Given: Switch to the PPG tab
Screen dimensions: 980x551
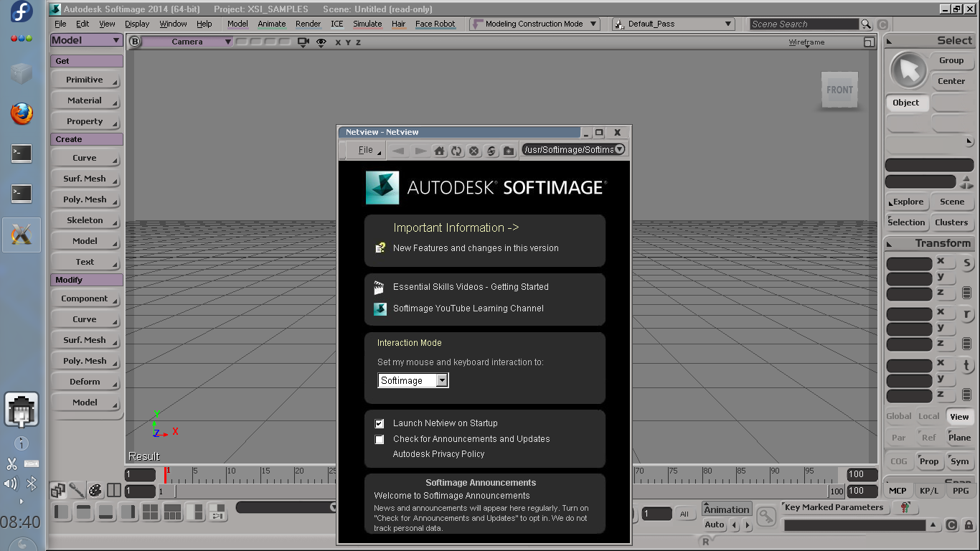Looking at the screenshot, I should [x=961, y=491].
